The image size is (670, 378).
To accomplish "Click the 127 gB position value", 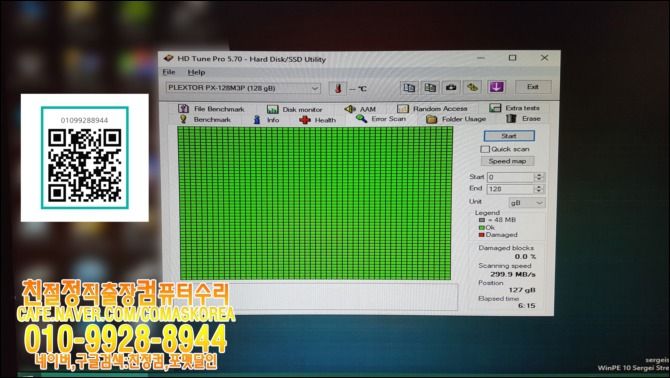I will click(522, 290).
